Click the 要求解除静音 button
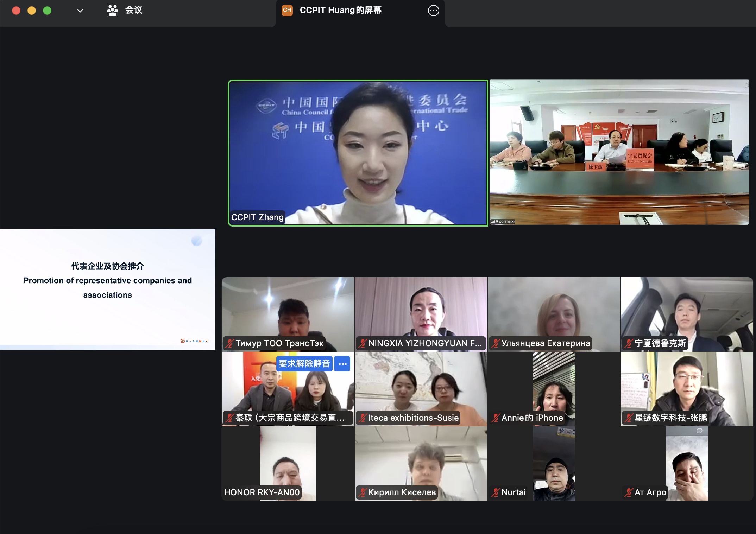This screenshot has height=534, width=756. pos(304,364)
